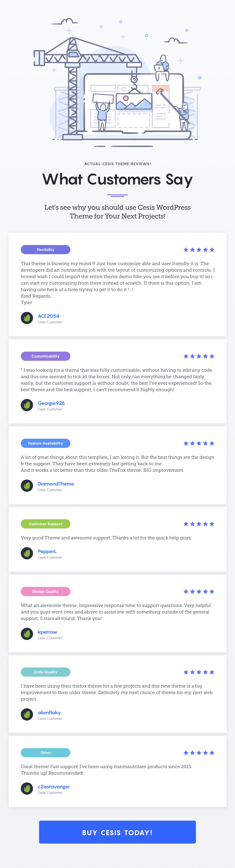Select the pink Design Quality tag
This screenshot has height=868, width=235.
click(x=45, y=591)
